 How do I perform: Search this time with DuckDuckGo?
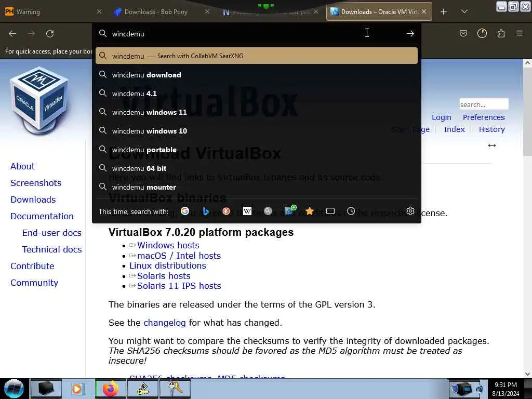pos(227,211)
